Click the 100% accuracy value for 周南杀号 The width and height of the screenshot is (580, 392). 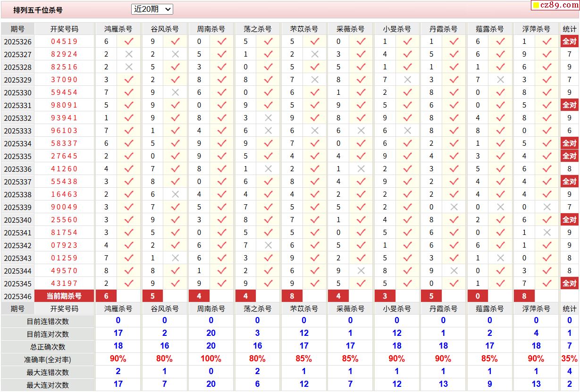pyautogui.click(x=211, y=359)
